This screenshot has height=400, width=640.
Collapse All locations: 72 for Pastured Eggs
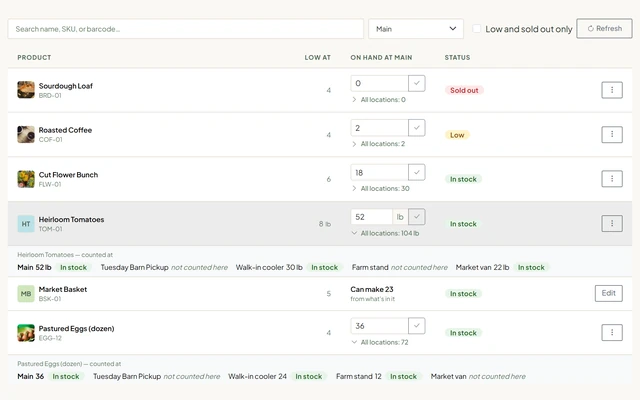[380, 342]
